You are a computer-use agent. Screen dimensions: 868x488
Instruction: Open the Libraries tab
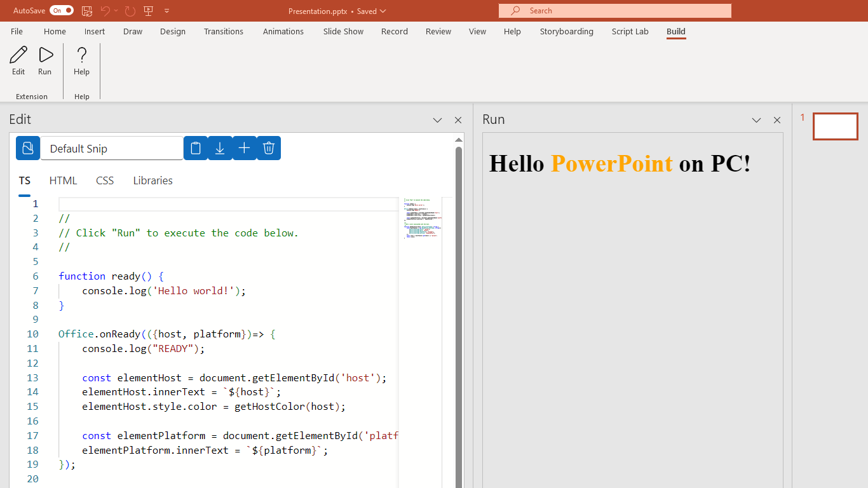point(153,180)
